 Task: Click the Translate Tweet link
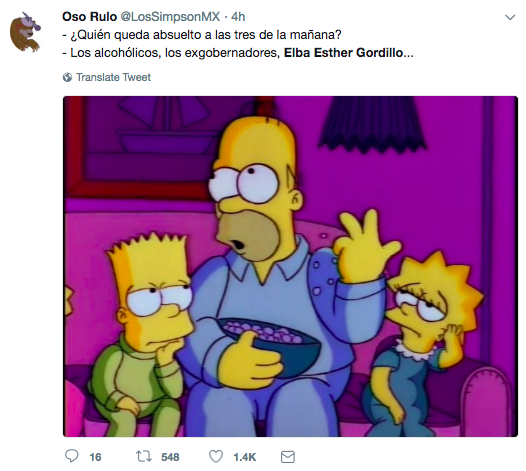click(113, 77)
